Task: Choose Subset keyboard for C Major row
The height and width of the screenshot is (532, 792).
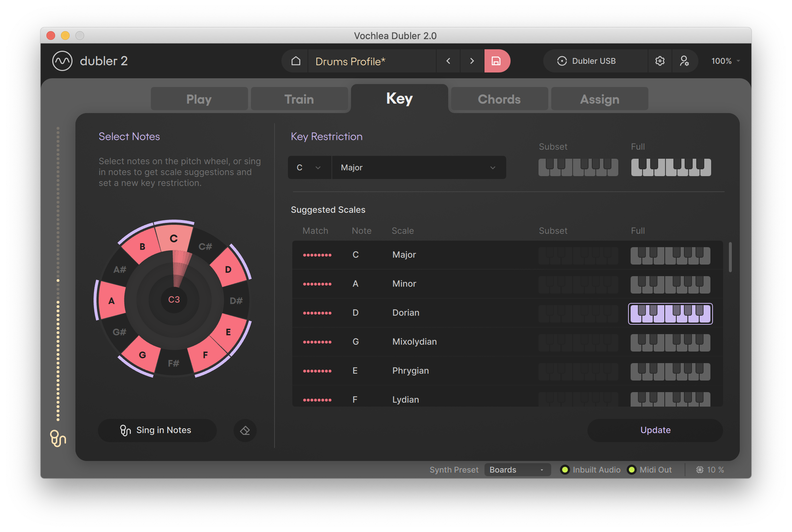Action: 578,255
